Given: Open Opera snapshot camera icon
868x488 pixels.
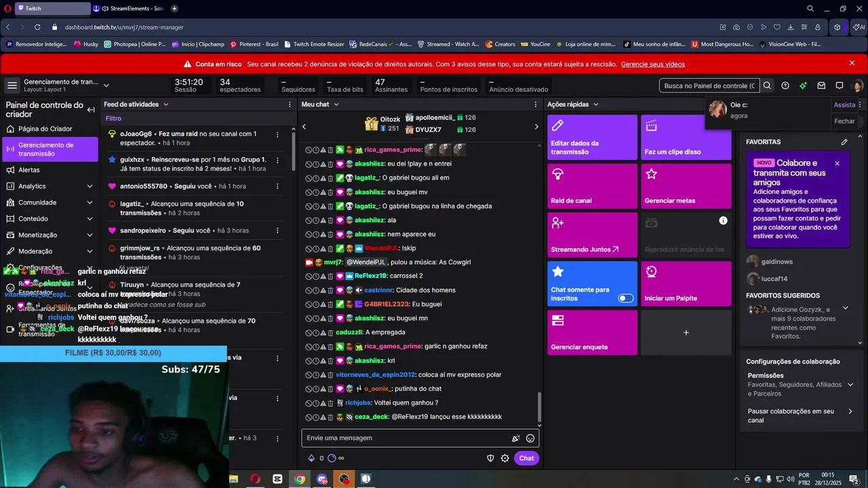Looking at the screenshot, I should tap(736, 27).
